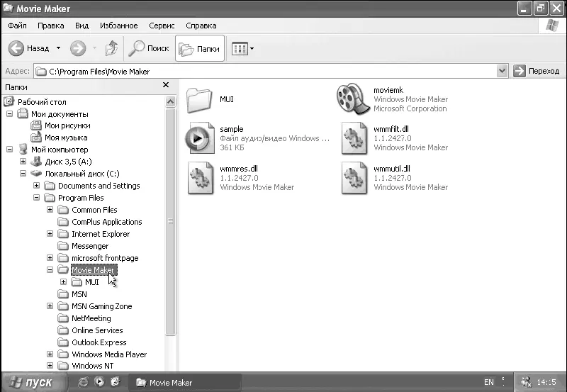Open the пуск start menu
Screen dimensions: 567x392
coord(33,382)
